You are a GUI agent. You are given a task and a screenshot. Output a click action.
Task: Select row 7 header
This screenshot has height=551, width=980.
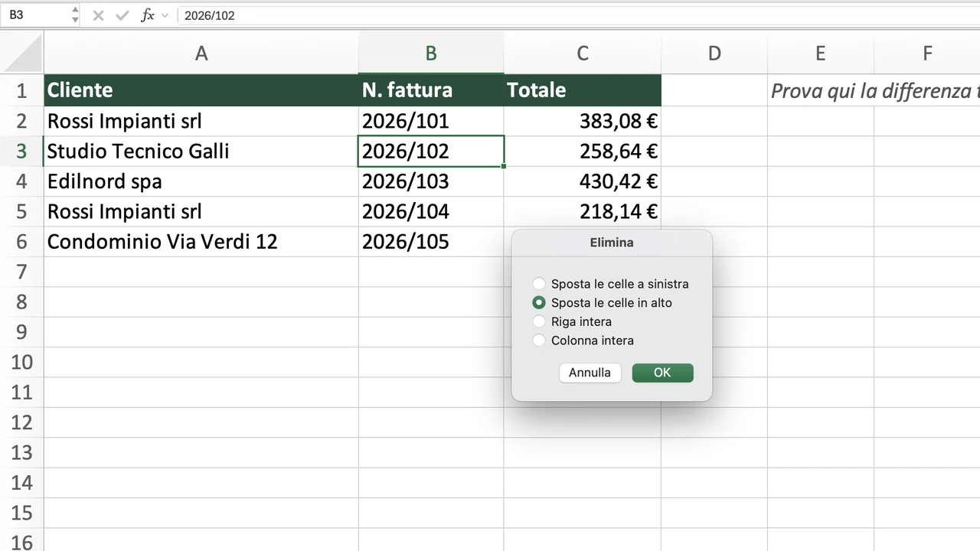pos(21,272)
